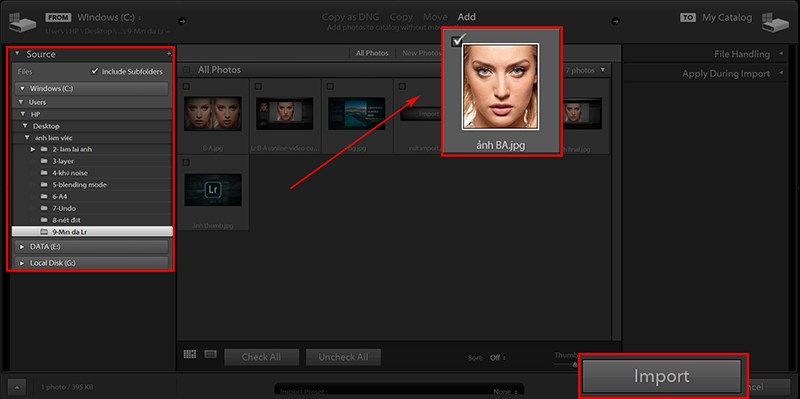This screenshot has height=399, width=800.
Task: Check the bg.jpg thumbnail checkbox
Action: point(331,86)
